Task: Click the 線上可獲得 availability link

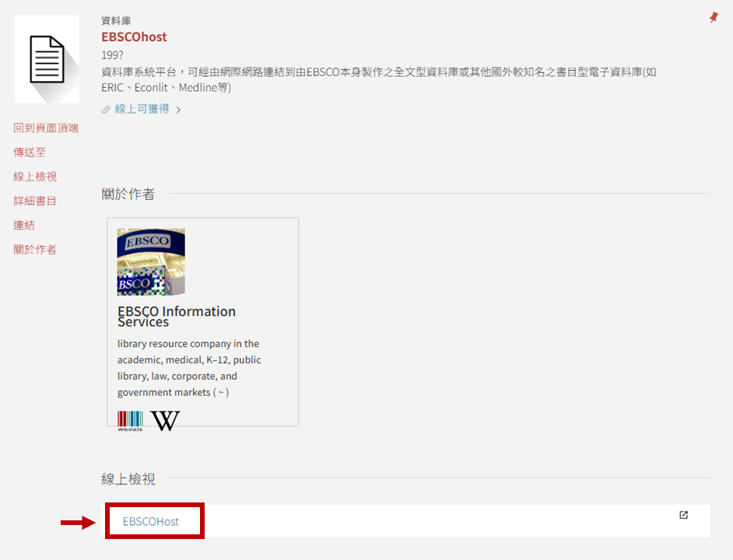Action: coord(142,109)
